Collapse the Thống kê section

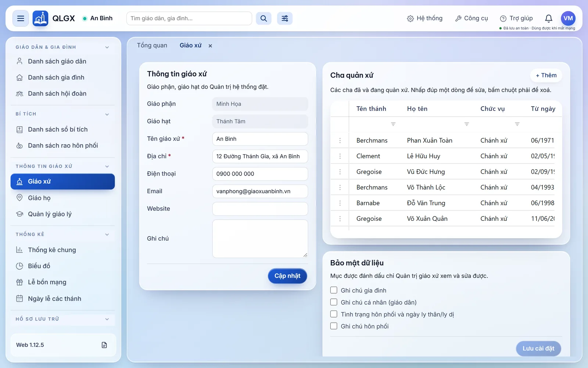(107, 234)
